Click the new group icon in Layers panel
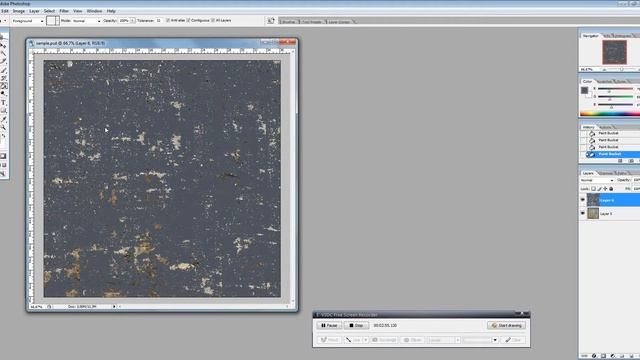 pos(622,356)
